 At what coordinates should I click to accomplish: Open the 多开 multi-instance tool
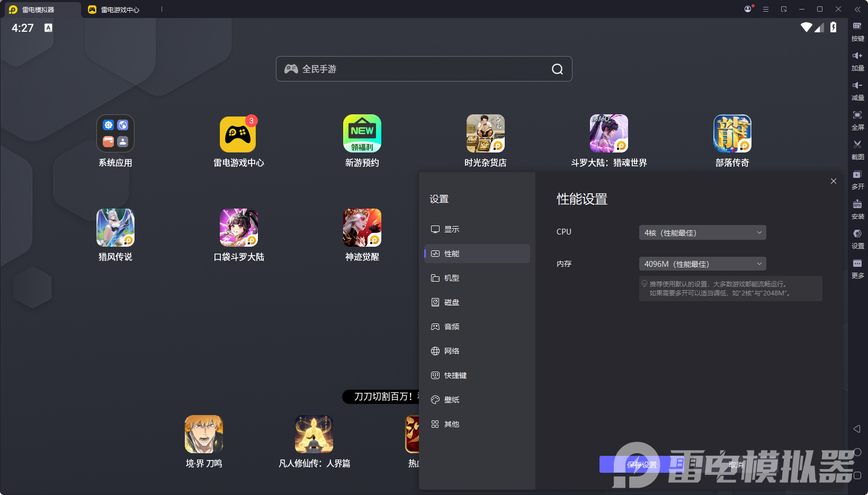(857, 180)
